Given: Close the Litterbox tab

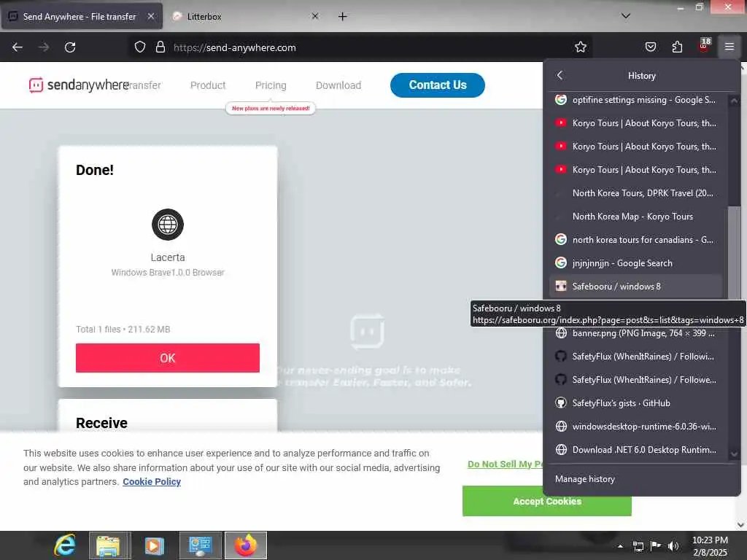Looking at the screenshot, I should pyautogui.click(x=315, y=16).
